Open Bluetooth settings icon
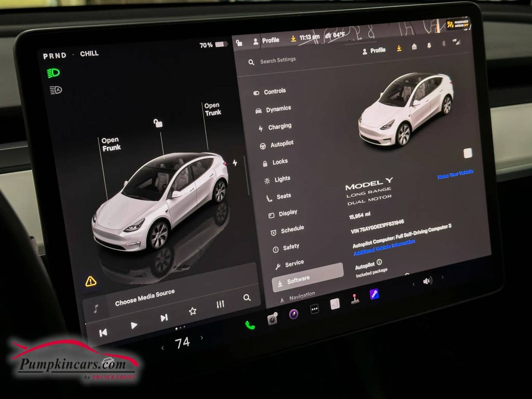 coord(443,43)
